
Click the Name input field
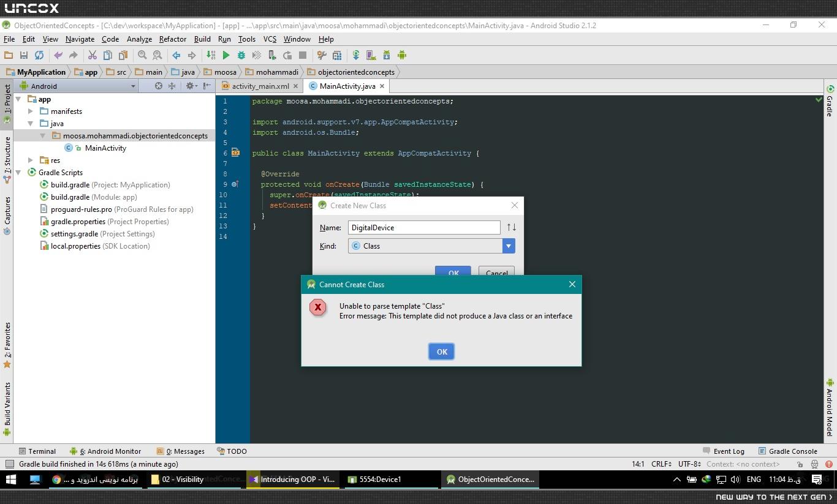point(424,227)
